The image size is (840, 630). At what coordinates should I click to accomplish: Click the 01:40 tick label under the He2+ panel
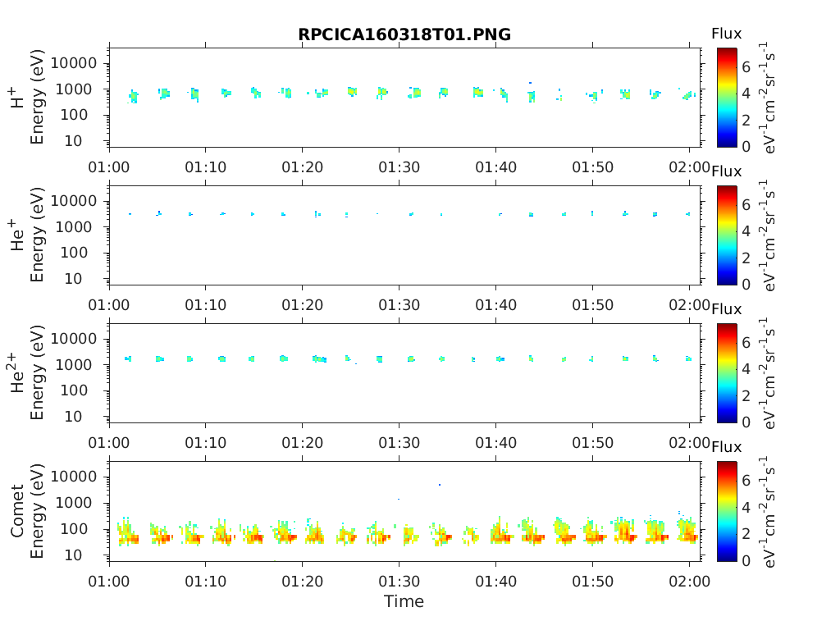495,443
